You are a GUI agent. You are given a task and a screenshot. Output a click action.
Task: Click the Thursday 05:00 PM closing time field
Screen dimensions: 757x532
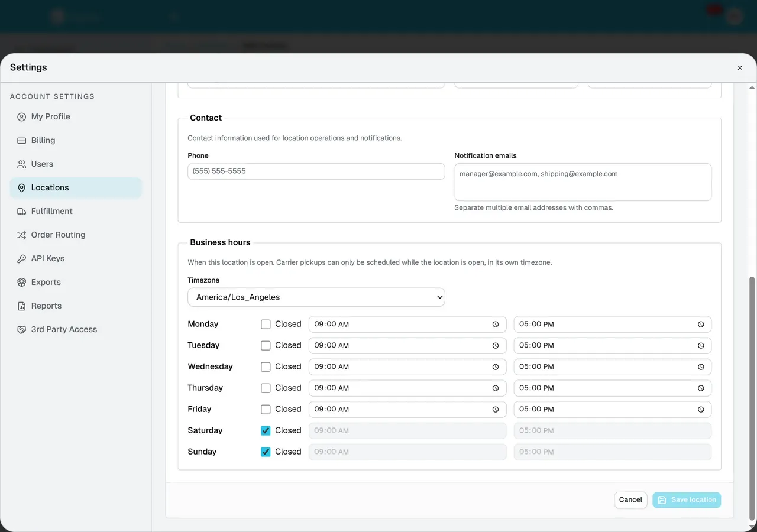613,388
